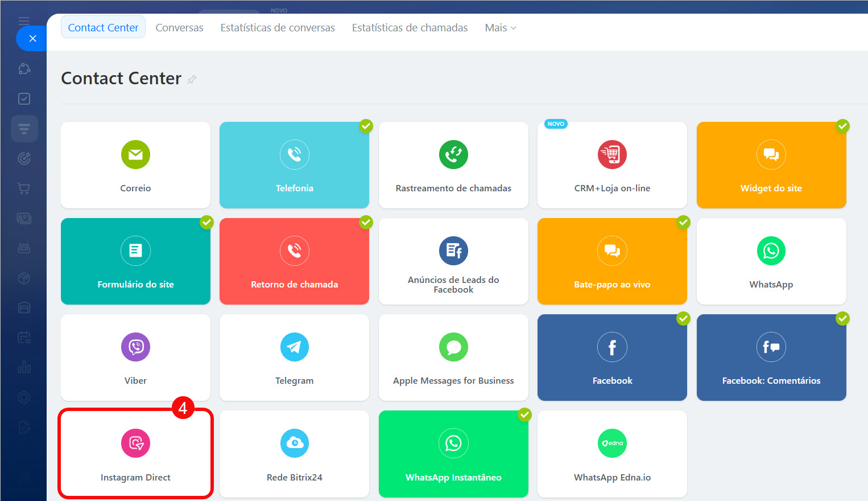Click the WhatsApp Edna.io icon
The height and width of the screenshot is (501, 868).
point(612,443)
